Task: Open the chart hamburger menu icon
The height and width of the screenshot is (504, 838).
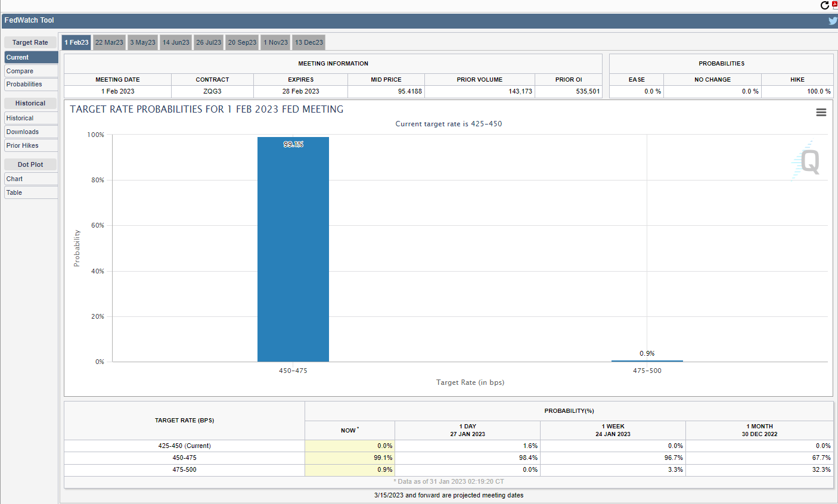Action: click(x=821, y=113)
